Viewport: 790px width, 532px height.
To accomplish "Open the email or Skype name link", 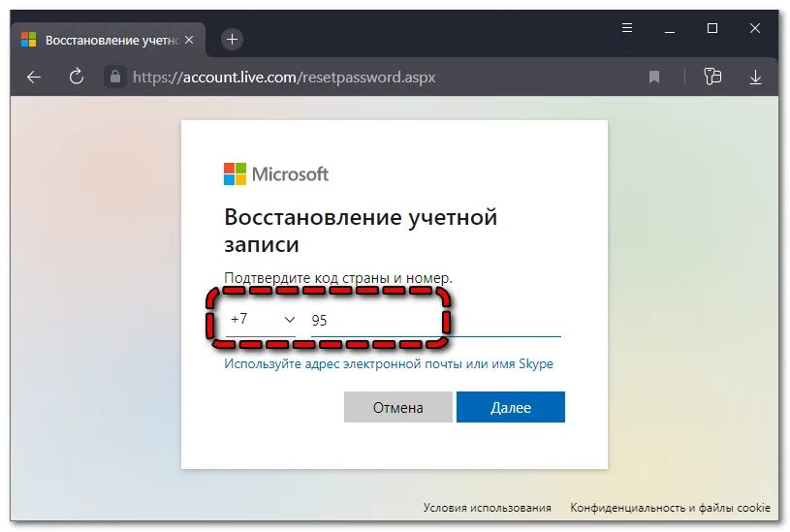I will coord(389,363).
